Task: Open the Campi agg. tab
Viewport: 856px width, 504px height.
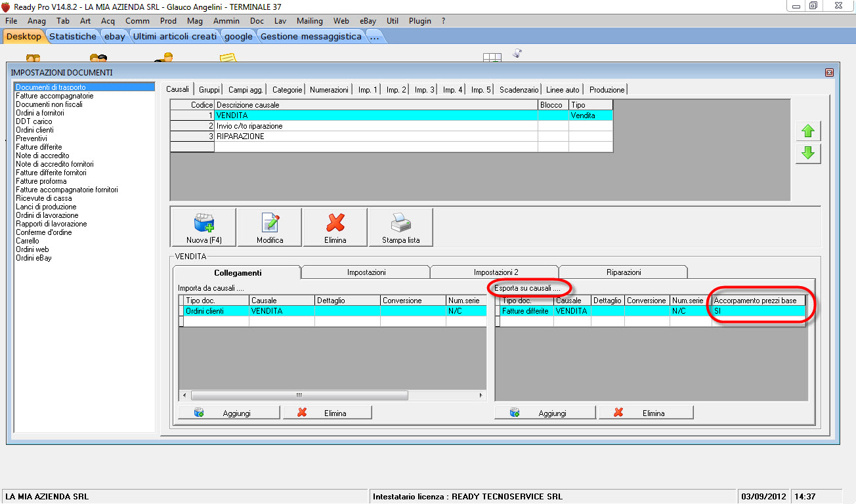Action: click(x=246, y=89)
